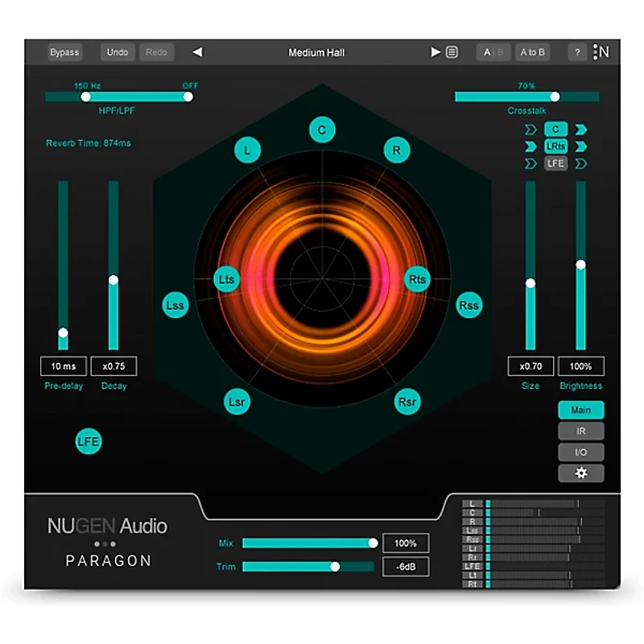Click the output chevron beside LRts
This screenshot has height=644, width=644.
click(581, 146)
